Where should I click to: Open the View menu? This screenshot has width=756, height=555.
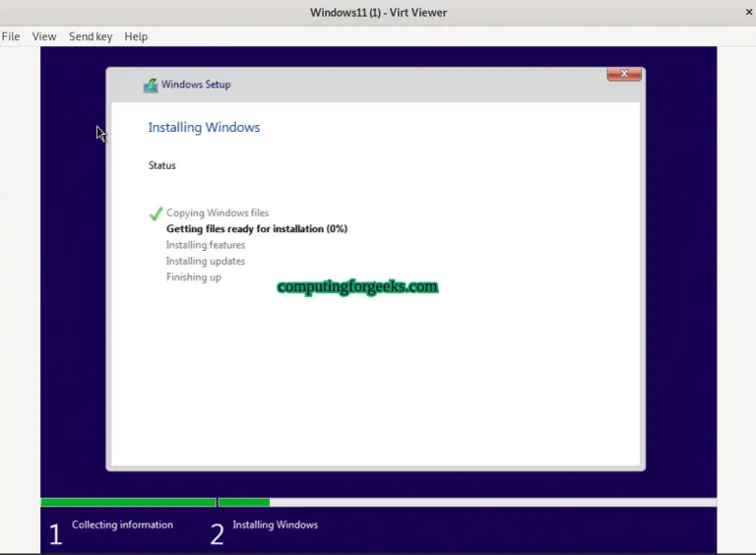(44, 36)
